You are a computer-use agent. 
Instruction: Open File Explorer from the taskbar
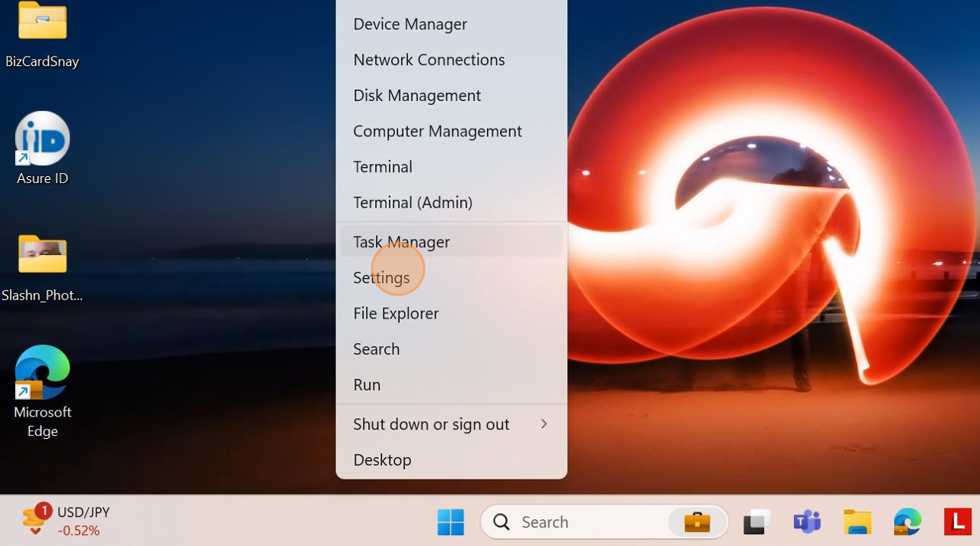pyautogui.click(x=857, y=521)
